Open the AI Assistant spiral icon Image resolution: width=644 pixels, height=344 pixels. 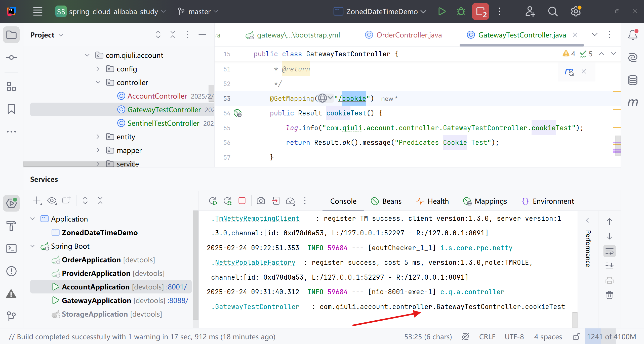pyautogui.click(x=633, y=57)
